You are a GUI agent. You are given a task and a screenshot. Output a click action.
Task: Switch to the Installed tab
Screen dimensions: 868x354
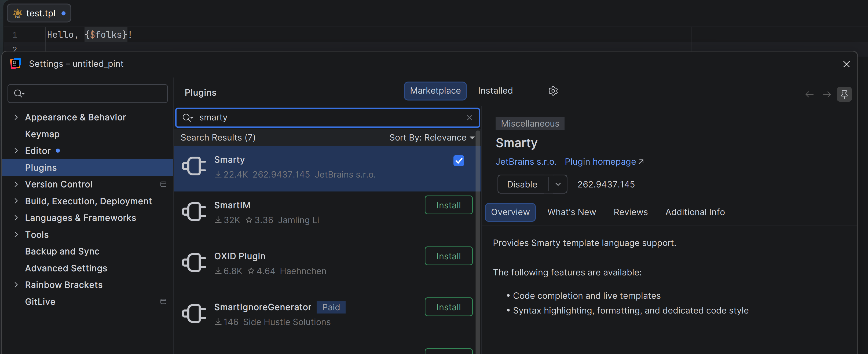click(495, 91)
